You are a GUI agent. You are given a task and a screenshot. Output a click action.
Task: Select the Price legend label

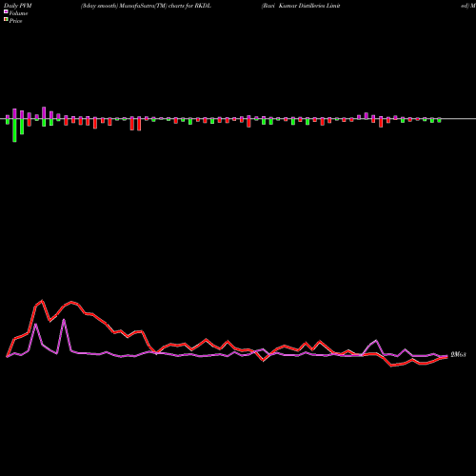(x=15, y=21)
